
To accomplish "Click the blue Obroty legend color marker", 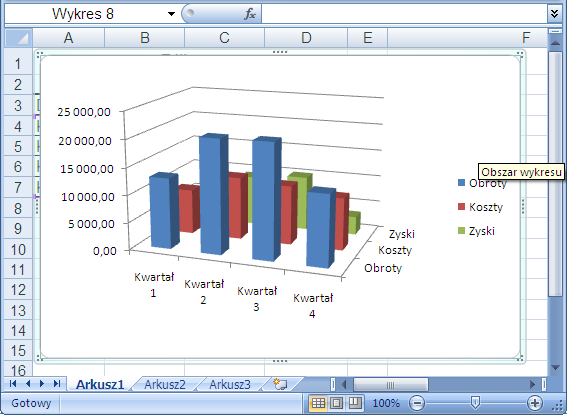I will (461, 183).
